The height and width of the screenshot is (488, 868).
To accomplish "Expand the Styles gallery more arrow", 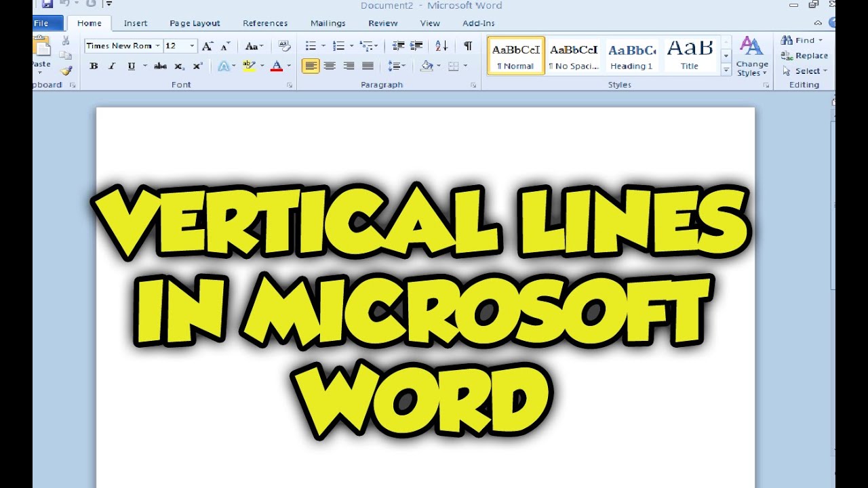I will (x=726, y=69).
